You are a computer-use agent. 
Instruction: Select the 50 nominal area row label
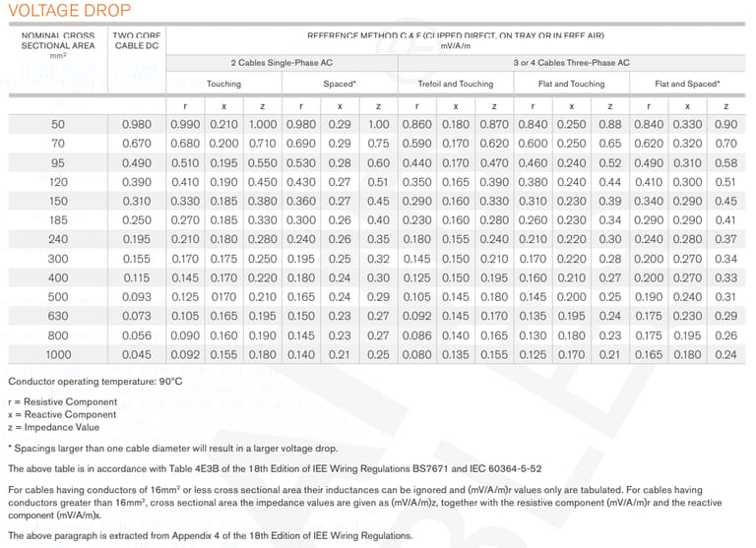tap(58, 124)
